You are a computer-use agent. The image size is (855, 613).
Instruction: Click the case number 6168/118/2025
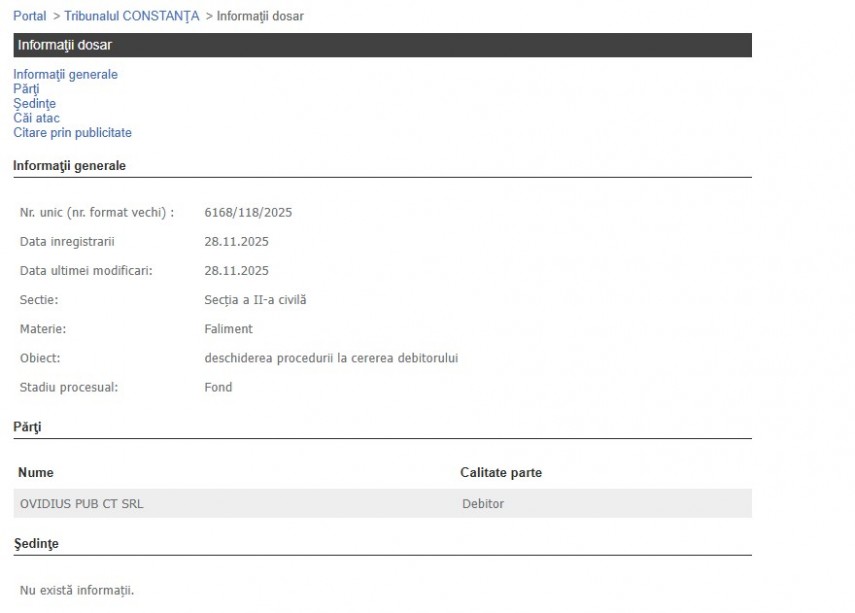248,213
